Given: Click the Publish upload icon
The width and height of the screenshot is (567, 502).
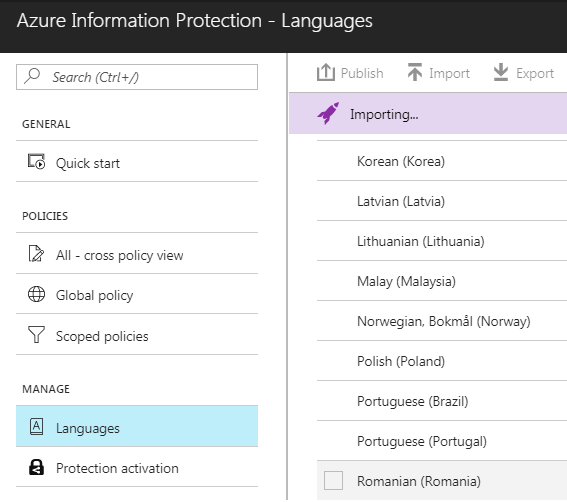Looking at the screenshot, I should tap(326, 72).
